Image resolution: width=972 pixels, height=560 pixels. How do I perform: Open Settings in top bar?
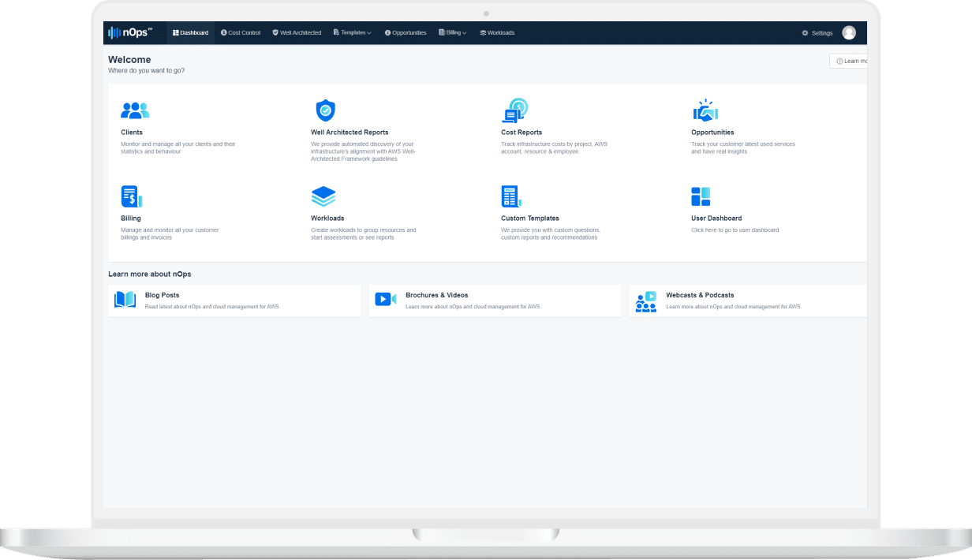pyautogui.click(x=817, y=33)
